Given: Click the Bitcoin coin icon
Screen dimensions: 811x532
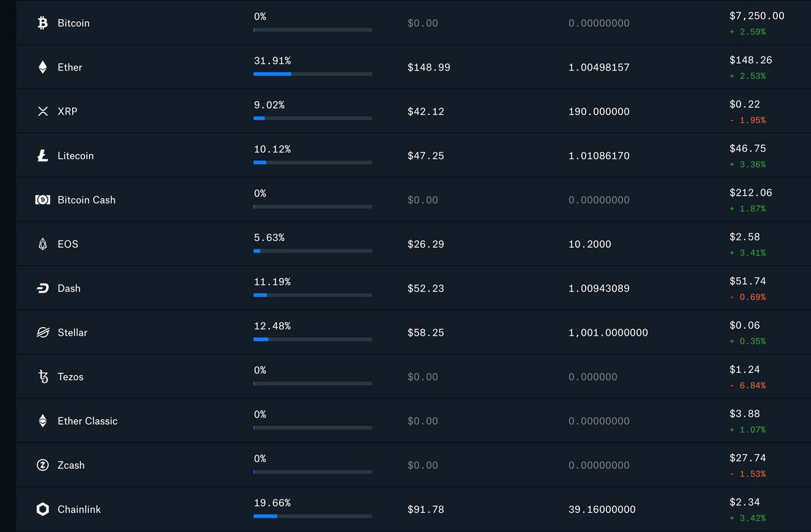Looking at the screenshot, I should click(x=42, y=23).
